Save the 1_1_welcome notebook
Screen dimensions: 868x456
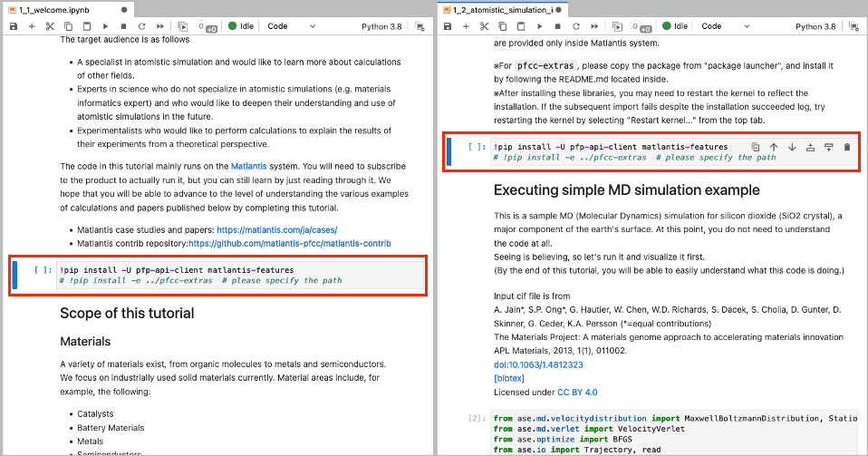[x=14, y=26]
